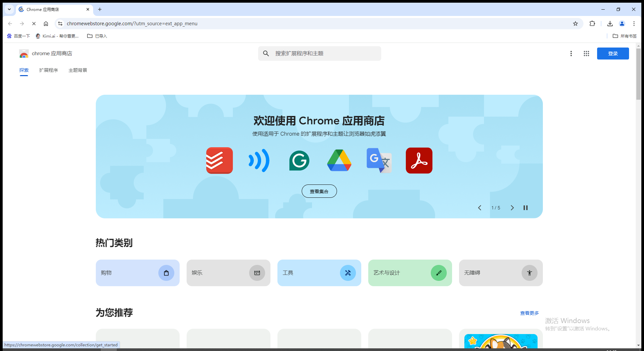Open a new browser tab
Viewport: 644px width, 351px height.
100,9
